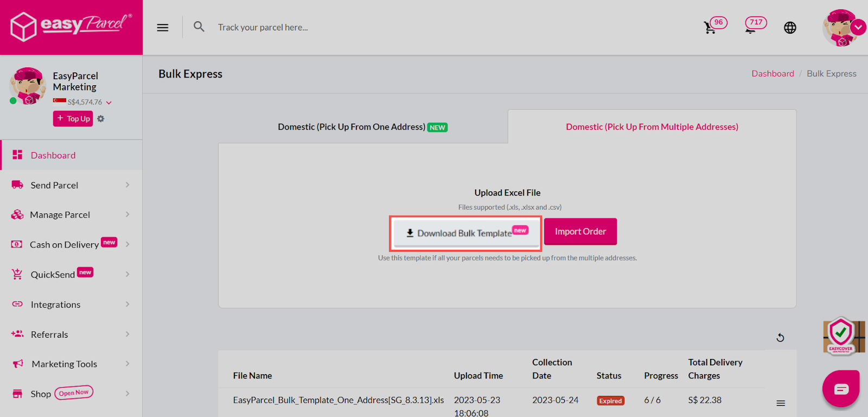Switch to Domestic Pick Up From One Address tab
The width and height of the screenshot is (868, 417).
pos(362,127)
